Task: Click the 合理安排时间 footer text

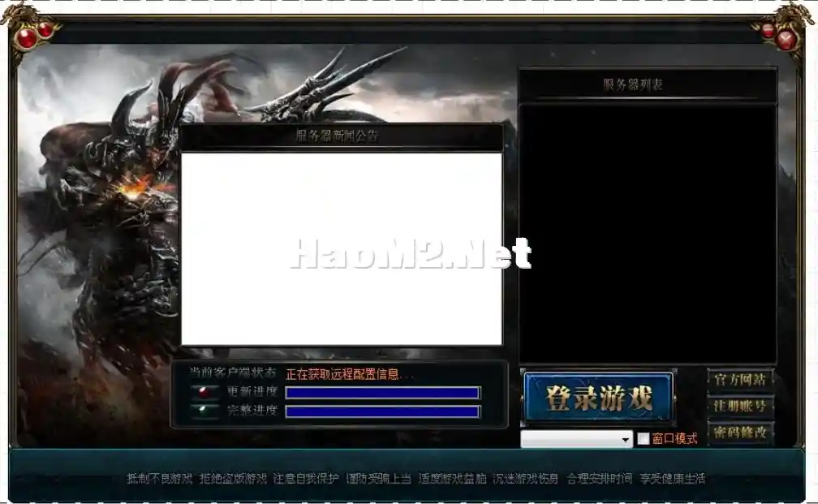Action: pos(600,479)
